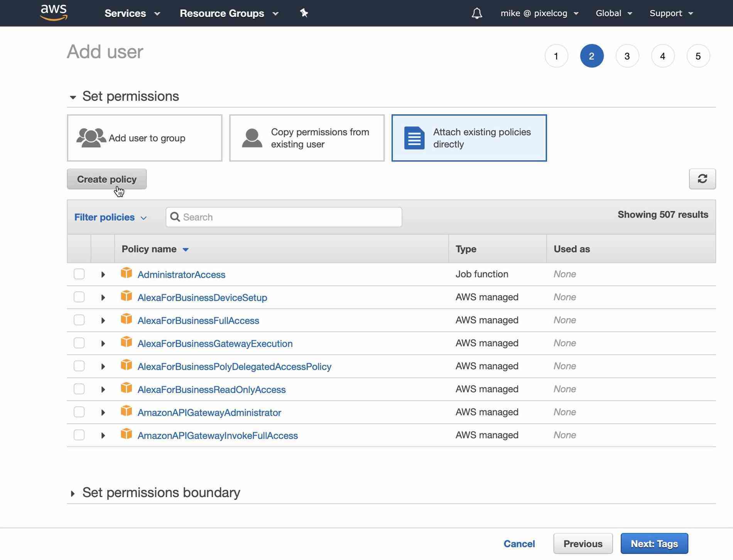Screen dimensions: 733x560
Task: Click the pin shortcut icon in navbar
Action: (x=304, y=13)
